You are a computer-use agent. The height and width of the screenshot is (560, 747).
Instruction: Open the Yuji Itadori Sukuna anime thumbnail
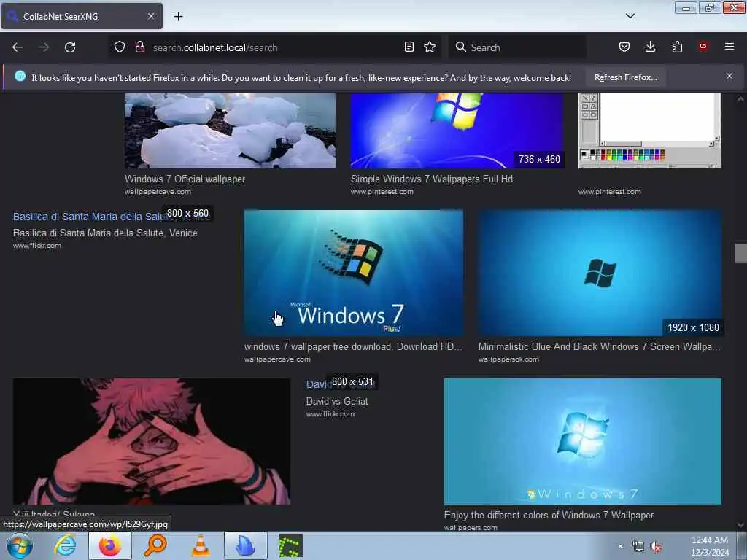click(x=152, y=441)
